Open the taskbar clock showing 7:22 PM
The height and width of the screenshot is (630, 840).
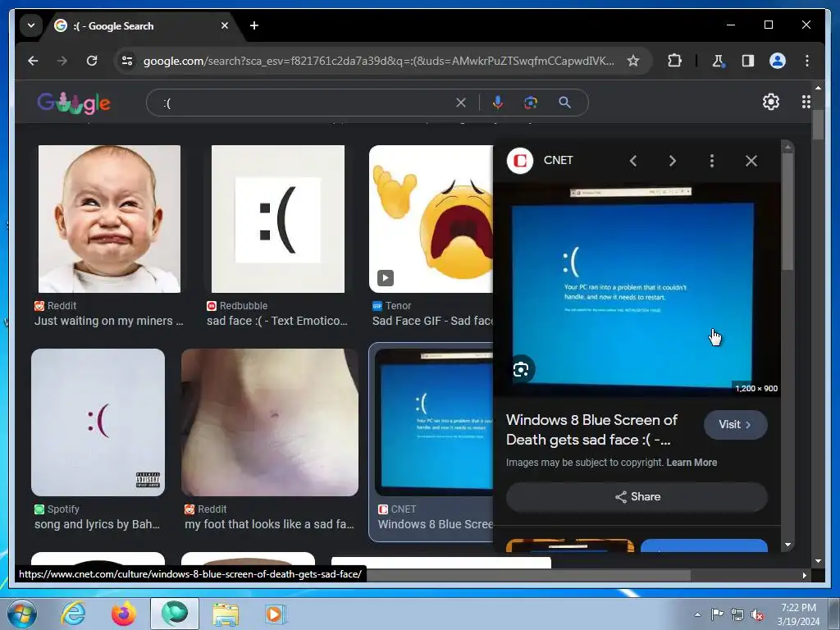[798, 614]
